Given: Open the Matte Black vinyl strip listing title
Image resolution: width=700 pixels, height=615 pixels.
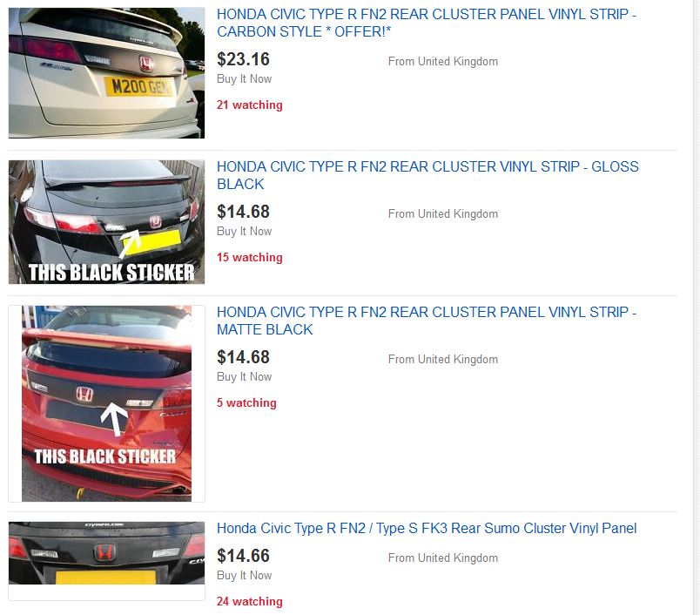Looking at the screenshot, I should pyautogui.click(x=427, y=321).
